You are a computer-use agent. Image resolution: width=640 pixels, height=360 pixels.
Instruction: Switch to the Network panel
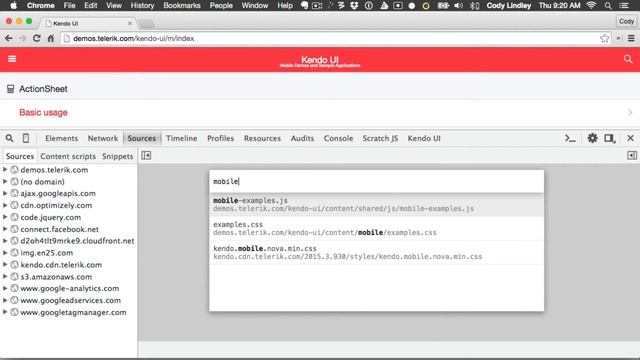(103, 138)
